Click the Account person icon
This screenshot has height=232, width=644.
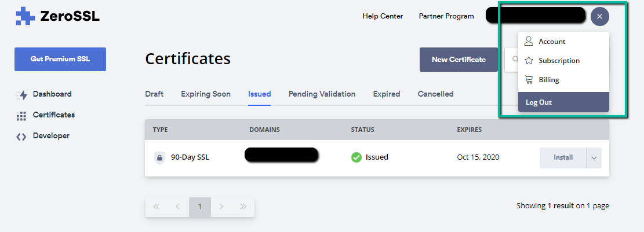click(x=529, y=41)
